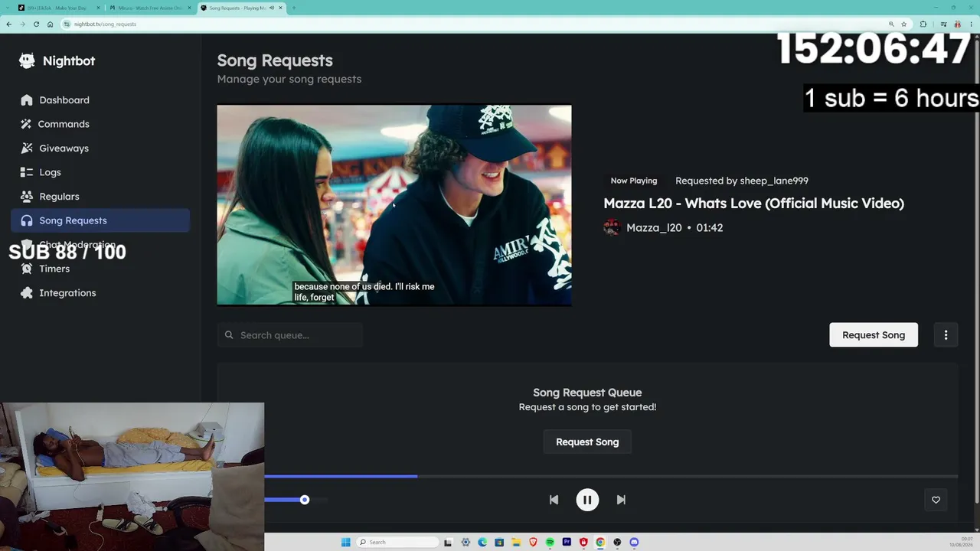
Task: Open Commands via its megaphone icon
Action: point(27,124)
